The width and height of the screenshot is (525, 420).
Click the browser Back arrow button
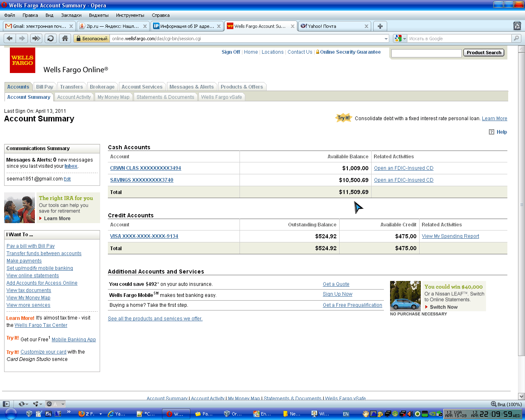click(9, 38)
